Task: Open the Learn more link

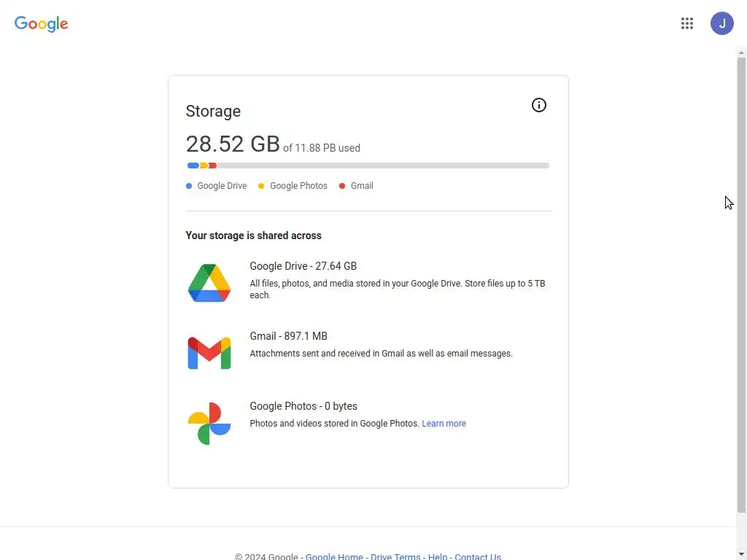Action: (x=444, y=424)
